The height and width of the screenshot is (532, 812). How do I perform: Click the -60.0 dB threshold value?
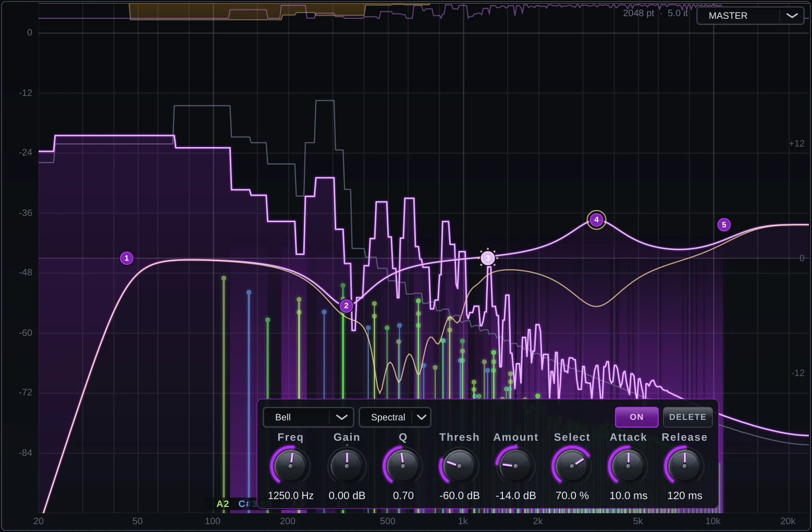(x=459, y=495)
